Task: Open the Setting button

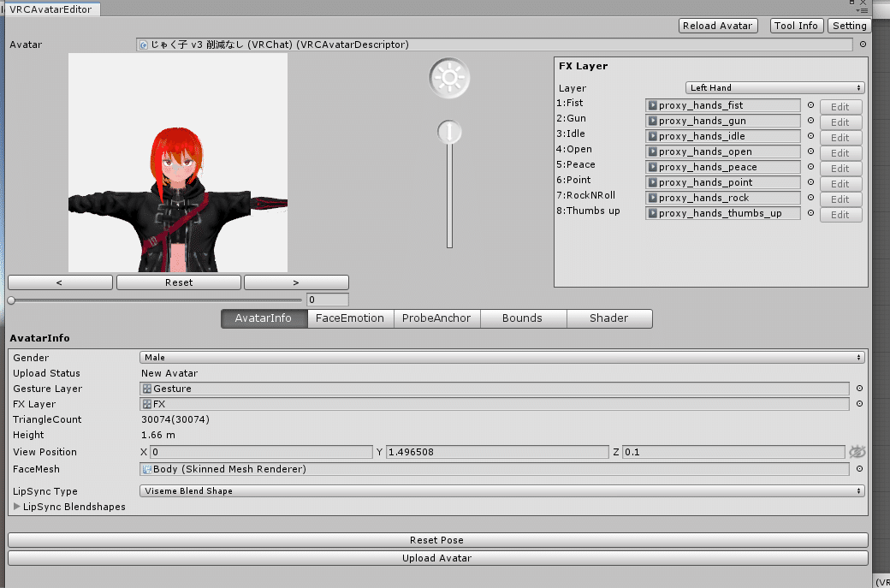Action: point(849,26)
